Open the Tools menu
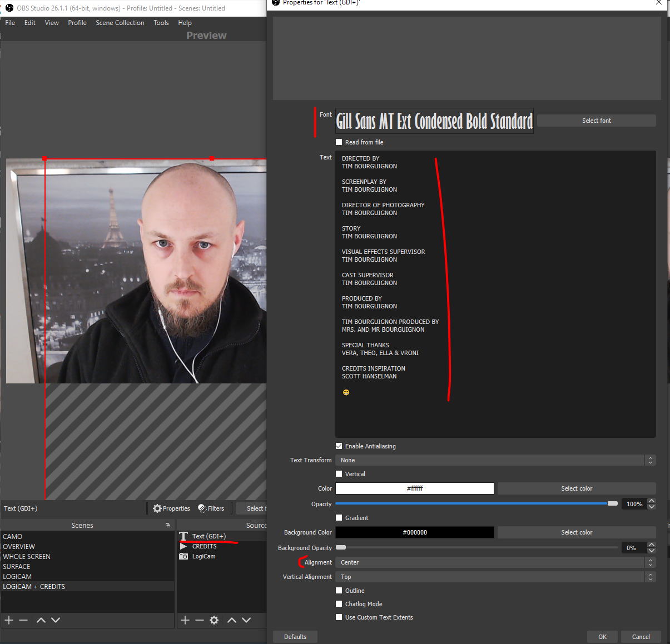Viewport: 670px width, 644px height. 161,23
